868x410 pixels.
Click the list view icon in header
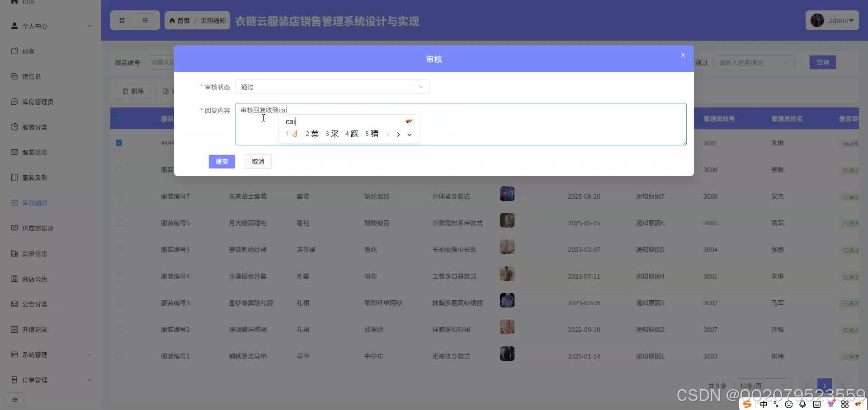[145, 20]
